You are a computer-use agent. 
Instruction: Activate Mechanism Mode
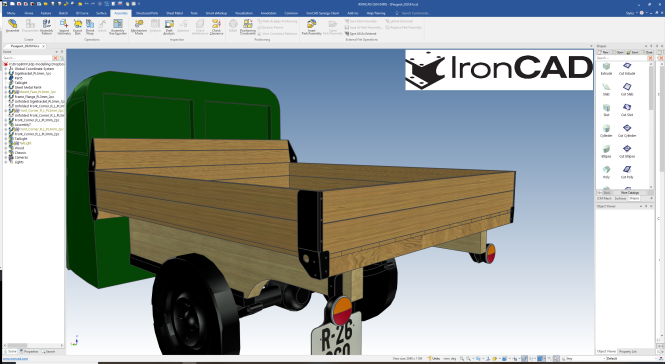[x=139, y=26]
